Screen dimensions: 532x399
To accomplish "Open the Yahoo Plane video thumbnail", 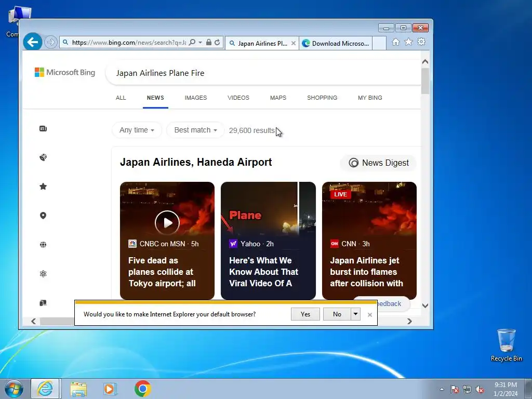I will point(268,209).
